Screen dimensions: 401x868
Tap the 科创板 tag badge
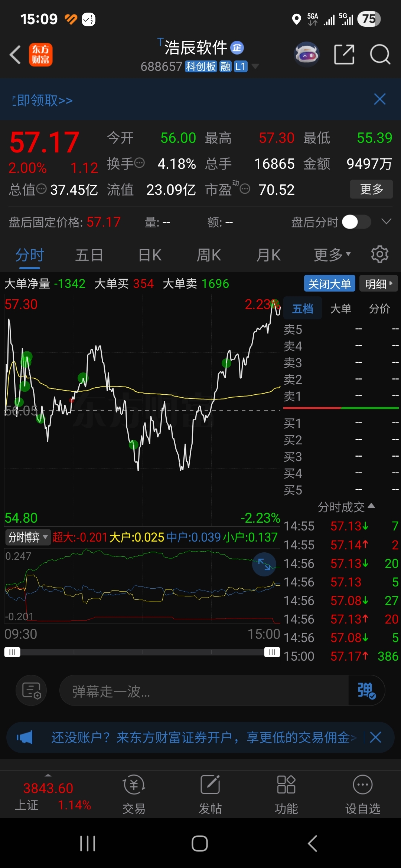point(201,66)
